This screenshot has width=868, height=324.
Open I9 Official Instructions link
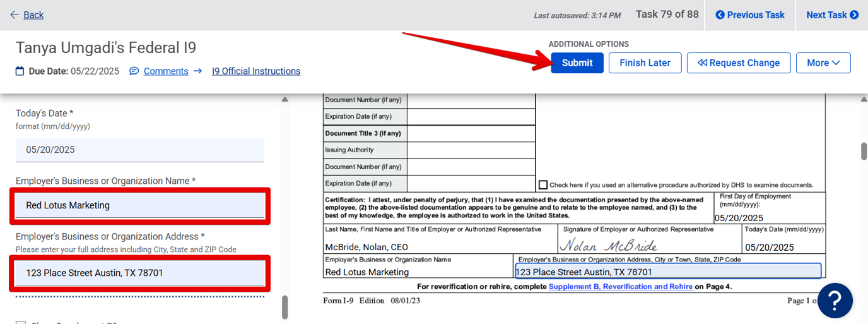pos(256,71)
